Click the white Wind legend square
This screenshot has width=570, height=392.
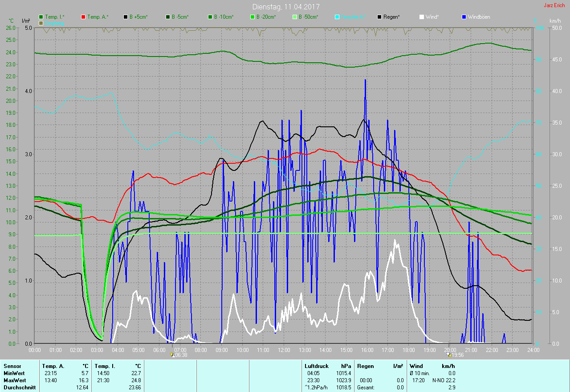pos(422,17)
